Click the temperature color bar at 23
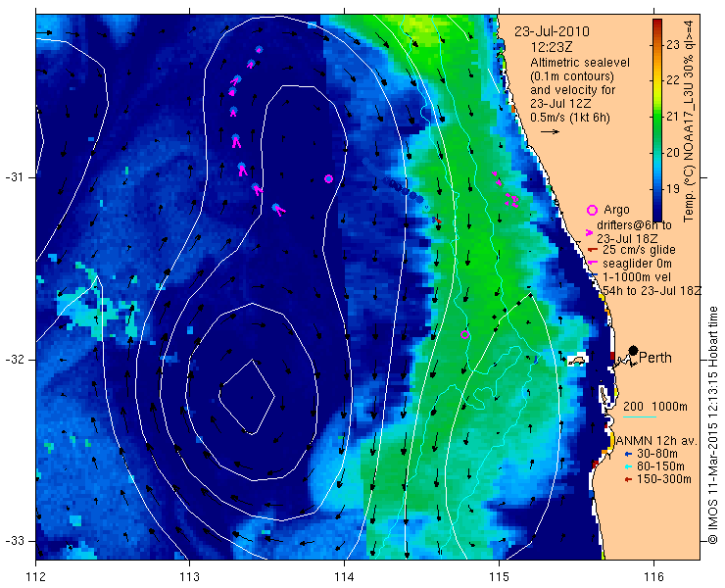 pyautogui.click(x=657, y=45)
